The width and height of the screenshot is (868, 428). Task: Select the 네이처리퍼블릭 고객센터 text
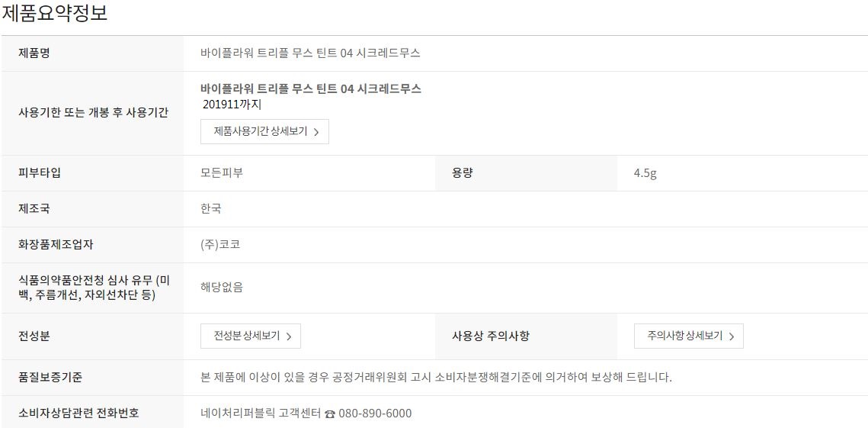click(x=259, y=414)
